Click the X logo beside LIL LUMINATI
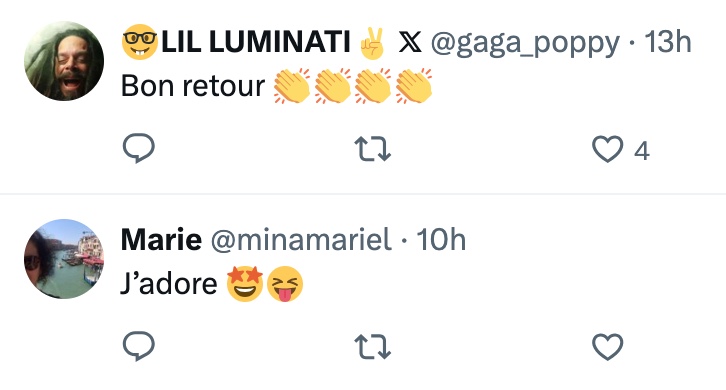Viewport: 726px width, 390px height. 410,42
